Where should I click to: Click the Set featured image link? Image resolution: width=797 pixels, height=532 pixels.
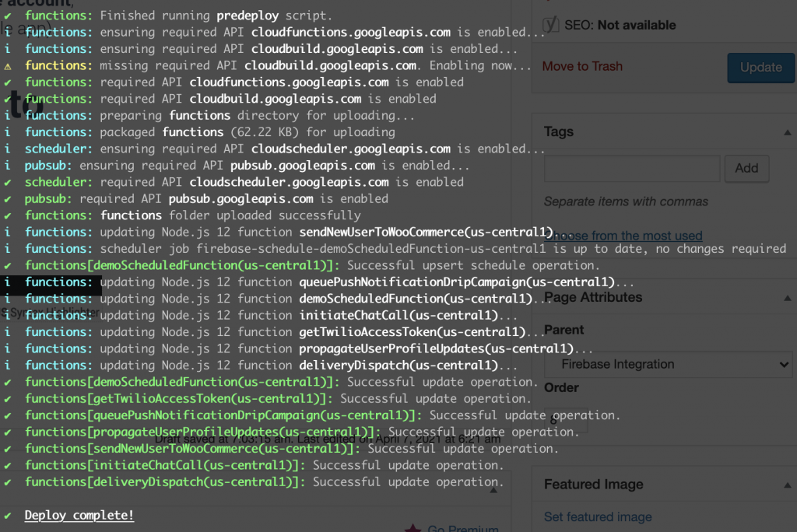[598, 516]
